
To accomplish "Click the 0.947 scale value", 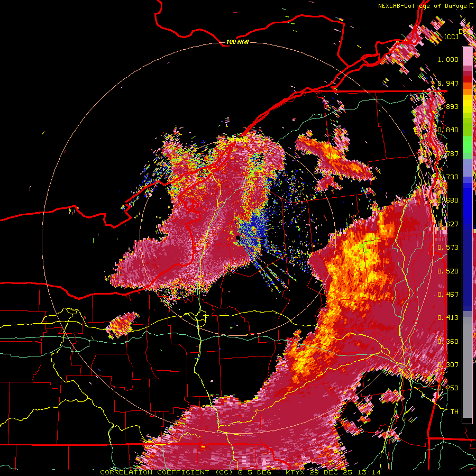I will (x=448, y=83).
